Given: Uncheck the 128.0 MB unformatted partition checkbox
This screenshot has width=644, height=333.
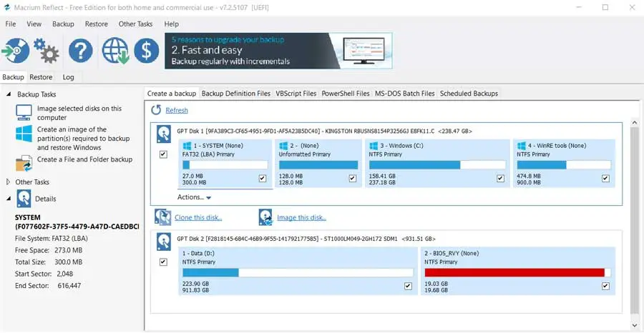Looking at the screenshot, I should tap(352, 179).
